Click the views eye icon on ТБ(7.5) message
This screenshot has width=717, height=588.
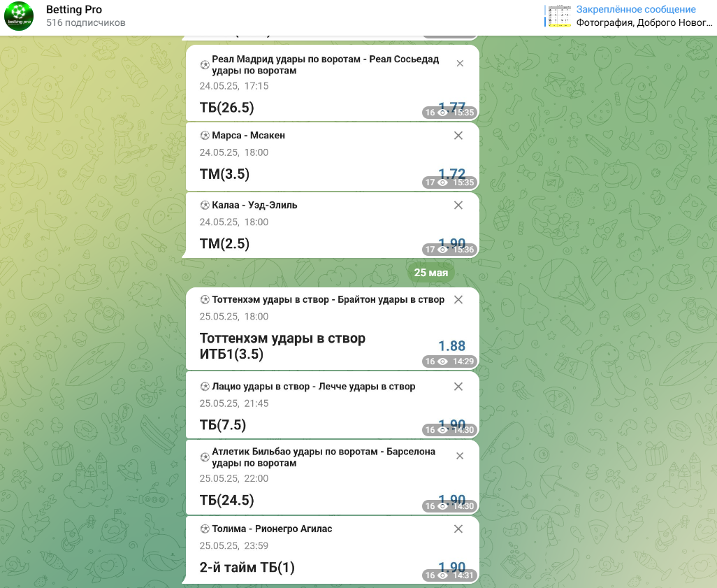click(442, 430)
